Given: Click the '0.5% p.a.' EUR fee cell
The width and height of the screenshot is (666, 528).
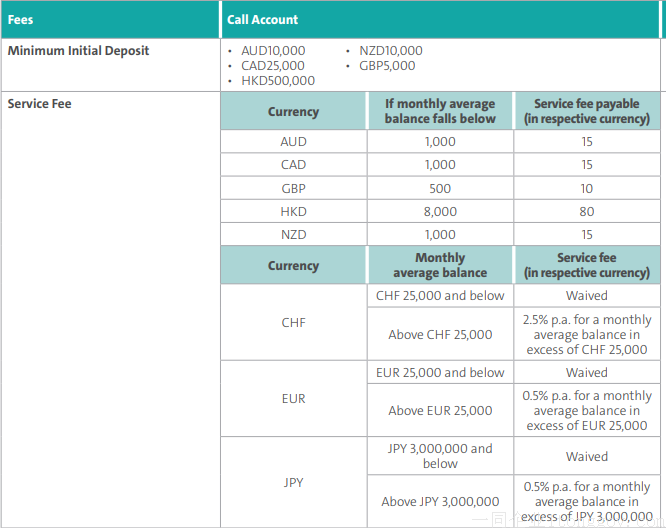Looking at the screenshot, I should click(x=587, y=410).
